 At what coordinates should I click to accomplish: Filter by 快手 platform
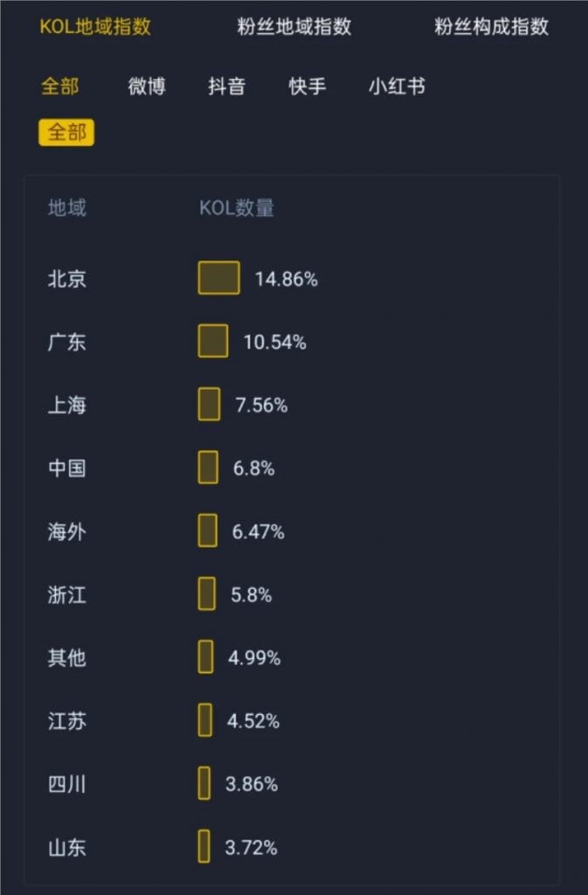[308, 87]
